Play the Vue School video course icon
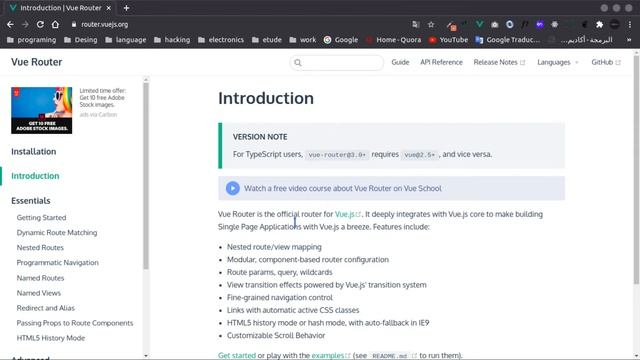 click(233, 188)
